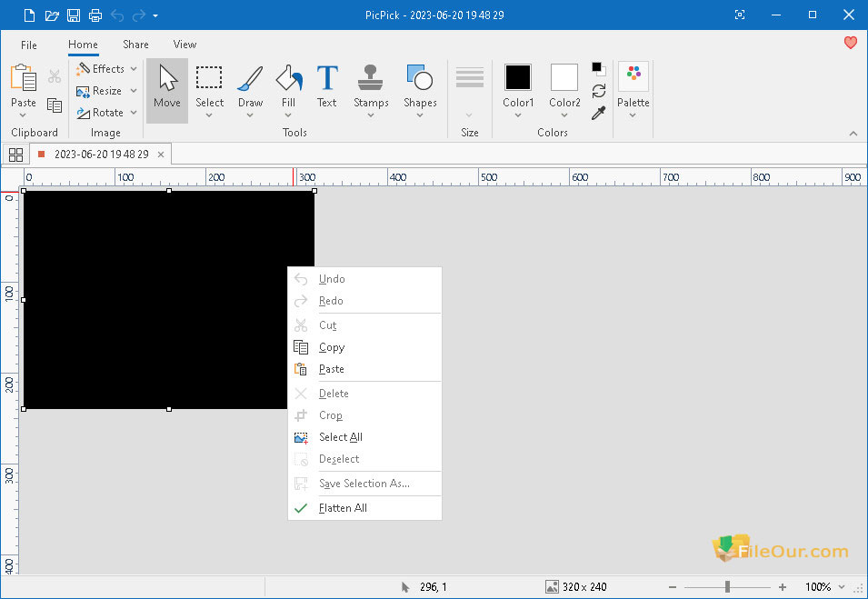Click the zoom slider handle
868x599 pixels.
point(727,587)
